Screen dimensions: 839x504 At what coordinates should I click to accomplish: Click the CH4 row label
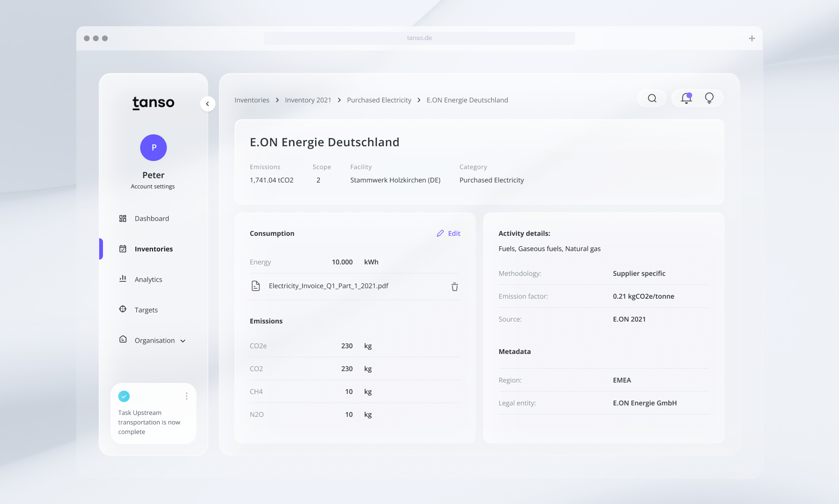[x=256, y=392]
